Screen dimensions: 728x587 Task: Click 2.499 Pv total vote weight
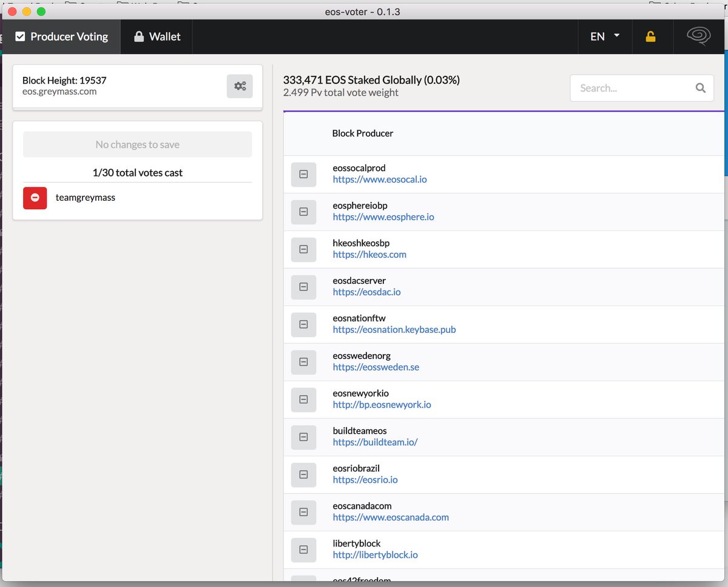click(x=341, y=93)
